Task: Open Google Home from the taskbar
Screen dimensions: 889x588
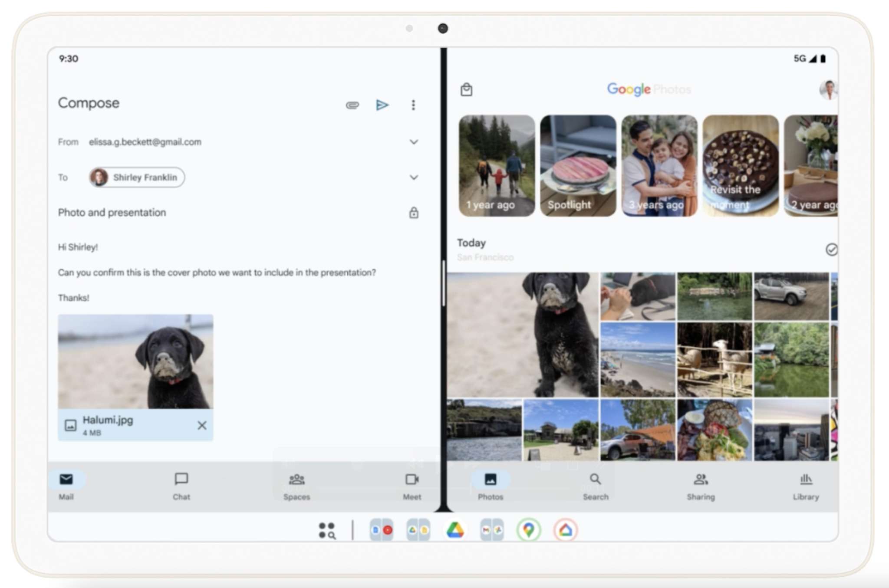Action: click(x=565, y=530)
